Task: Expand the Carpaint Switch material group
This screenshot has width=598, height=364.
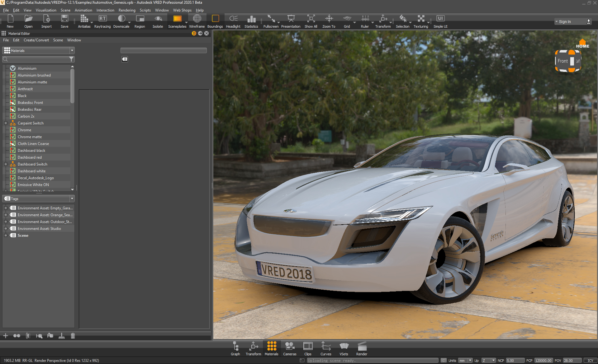Action: pyautogui.click(x=6, y=123)
